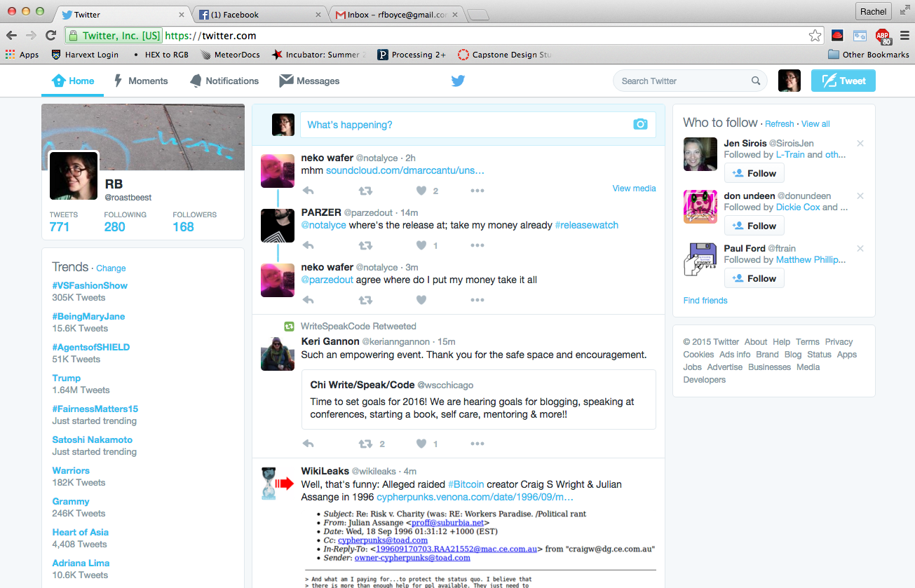
Task: Reply to PARZER's releasewatch tweet
Action: 308,245
